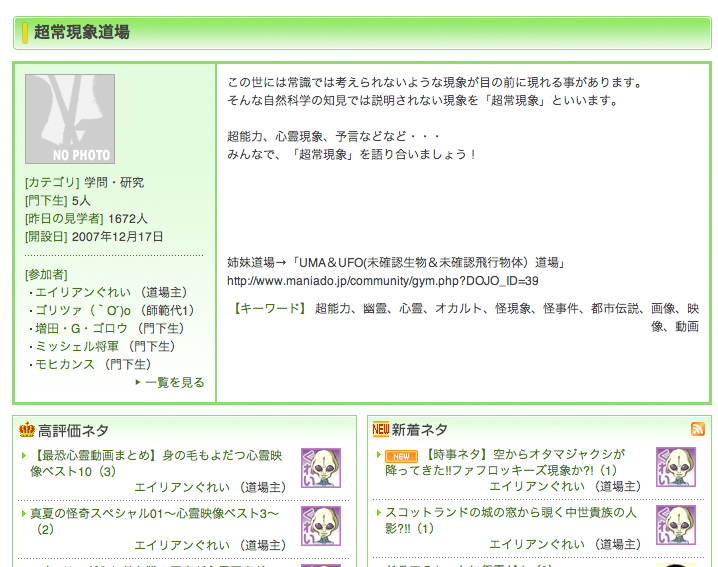Click alien avatar beside 最恐心霊動画まとめ post
Viewport: 718px width, 567px height.
pos(321,467)
